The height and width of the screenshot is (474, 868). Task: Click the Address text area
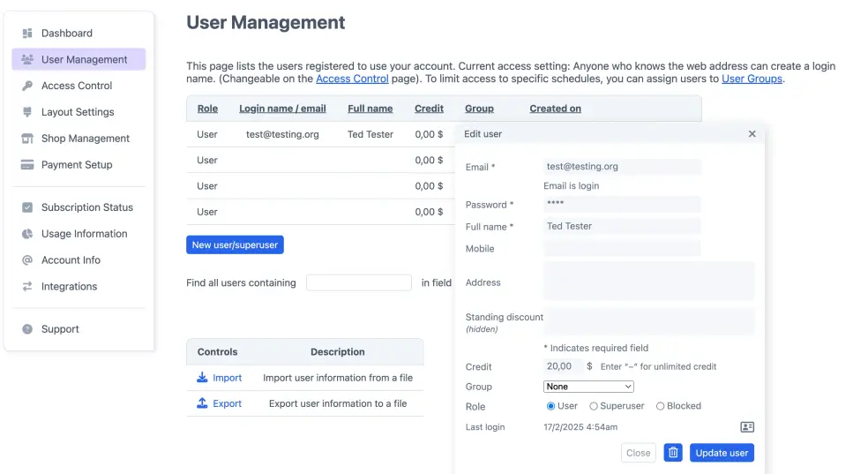tap(648, 282)
